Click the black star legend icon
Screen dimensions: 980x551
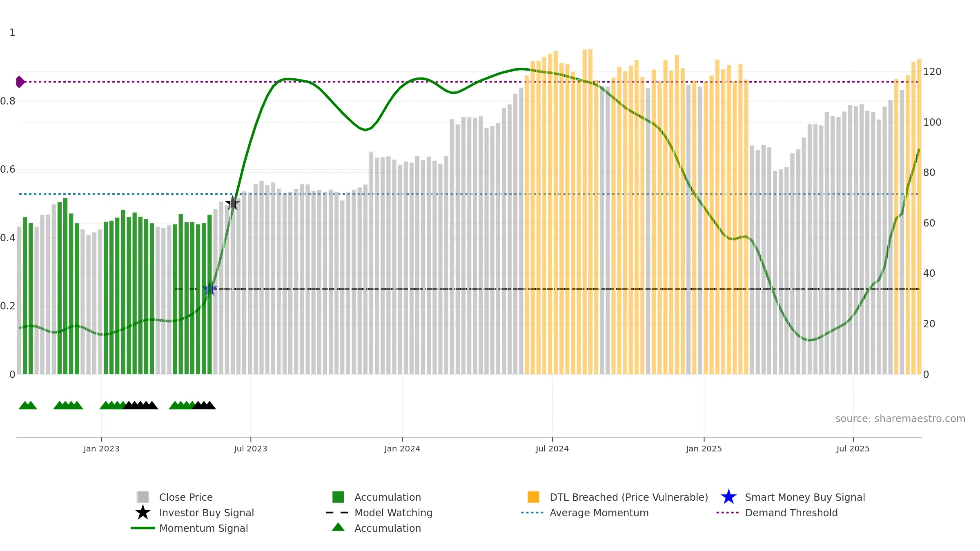143,512
